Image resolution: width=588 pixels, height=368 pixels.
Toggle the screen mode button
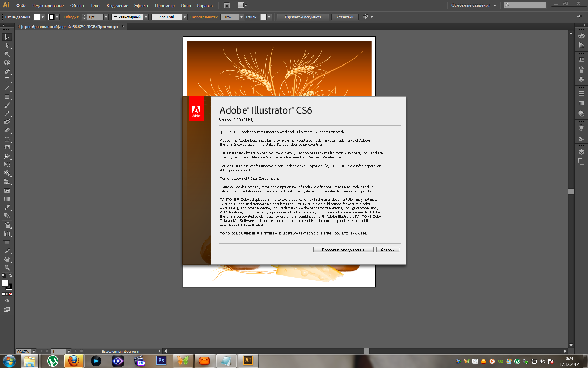7,309
